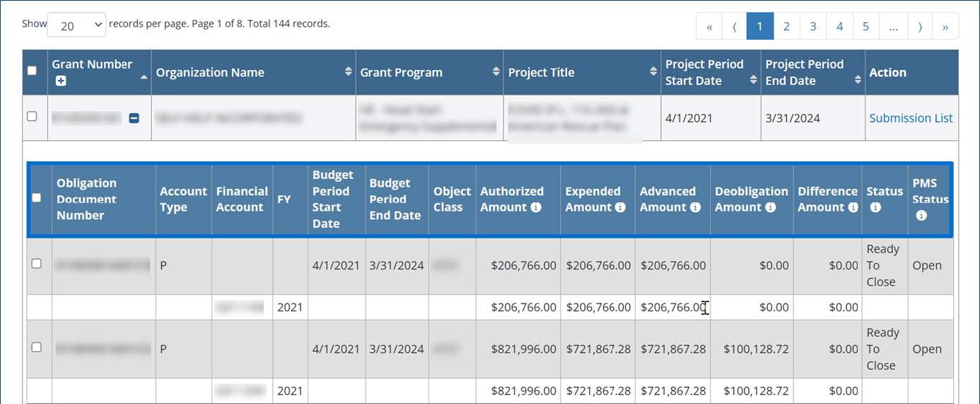This screenshot has height=404, width=980.
Task: Go to page 2 of results
Action: (786, 27)
